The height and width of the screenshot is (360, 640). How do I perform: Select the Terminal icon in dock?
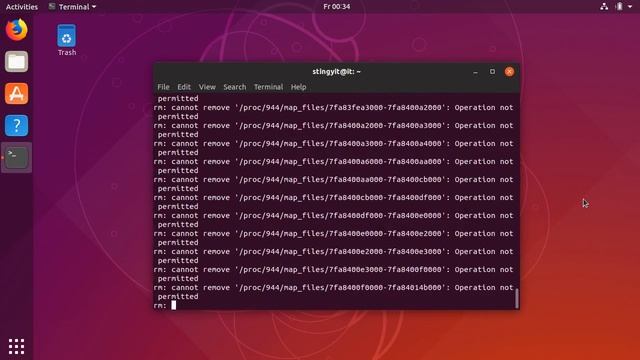tap(16, 158)
